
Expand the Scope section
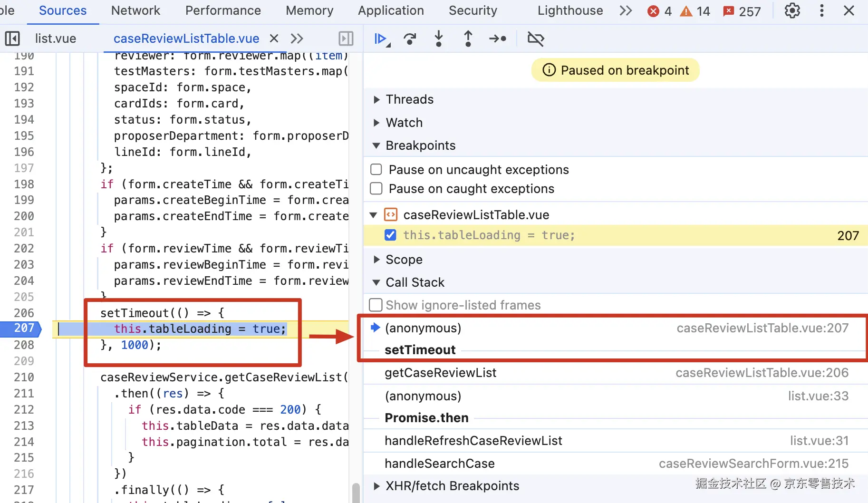(x=376, y=260)
